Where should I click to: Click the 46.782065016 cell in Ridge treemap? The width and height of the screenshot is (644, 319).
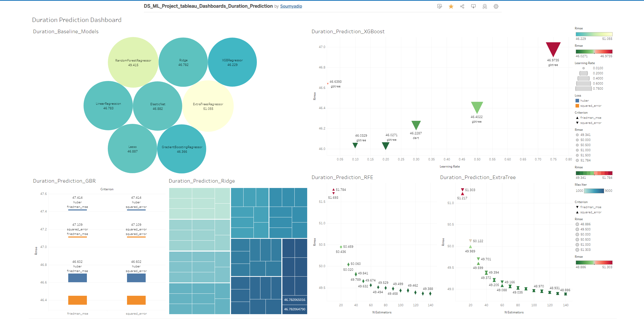click(x=294, y=300)
